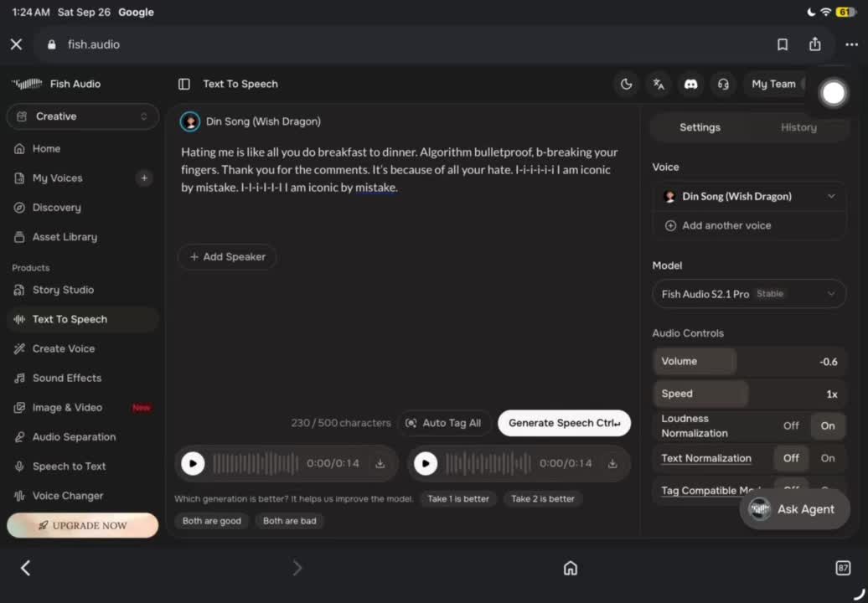The image size is (868, 603).
Task: Open the browser more options menu
Action: [851, 44]
